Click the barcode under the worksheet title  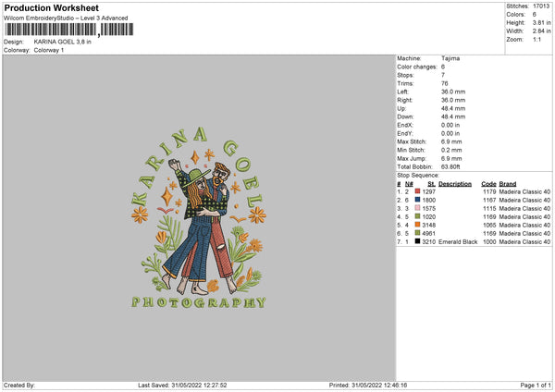[x=69, y=30]
